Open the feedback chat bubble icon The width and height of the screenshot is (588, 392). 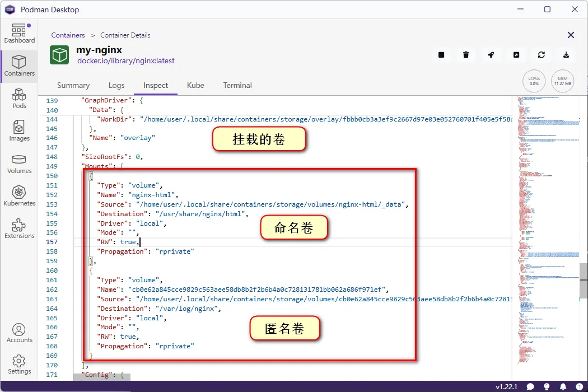pos(530,386)
